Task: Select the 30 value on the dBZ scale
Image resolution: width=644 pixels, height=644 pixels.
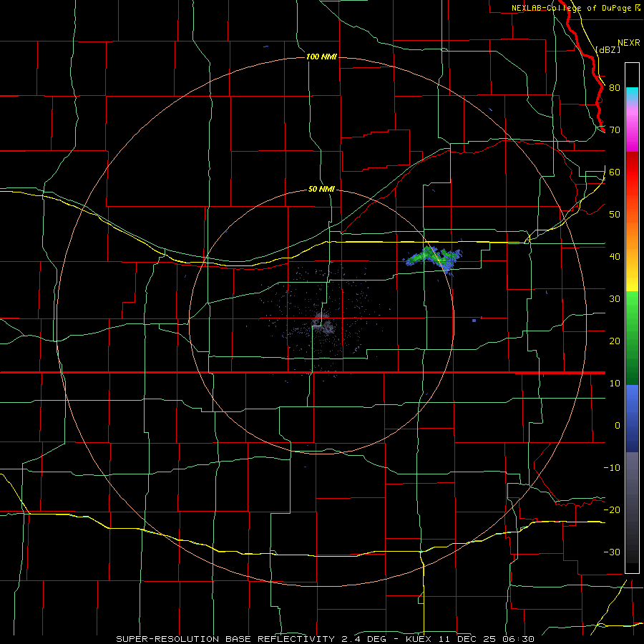Action: tap(615, 299)
